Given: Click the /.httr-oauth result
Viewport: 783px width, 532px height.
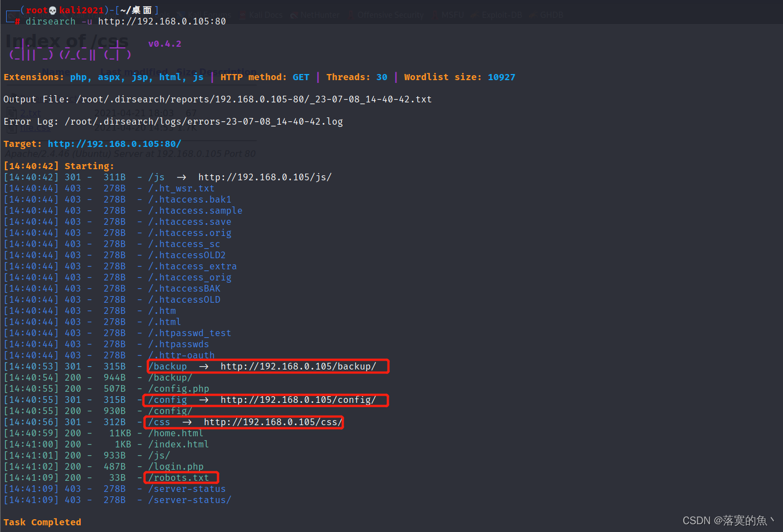Looking at the screenshot, I should click(182, 355).
